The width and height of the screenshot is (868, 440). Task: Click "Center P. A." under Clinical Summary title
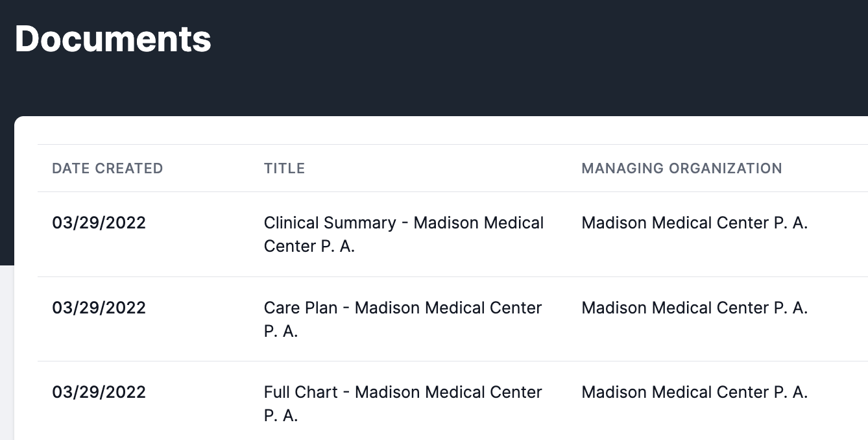pos(309,247)
